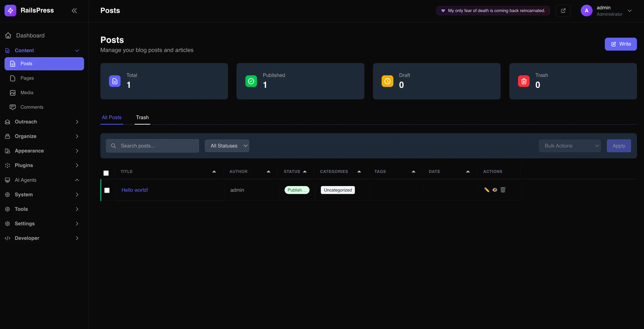This screenshot has height=329, width=644.
Task: Click the Uncategorized category badge
Action: coord(337,190)
